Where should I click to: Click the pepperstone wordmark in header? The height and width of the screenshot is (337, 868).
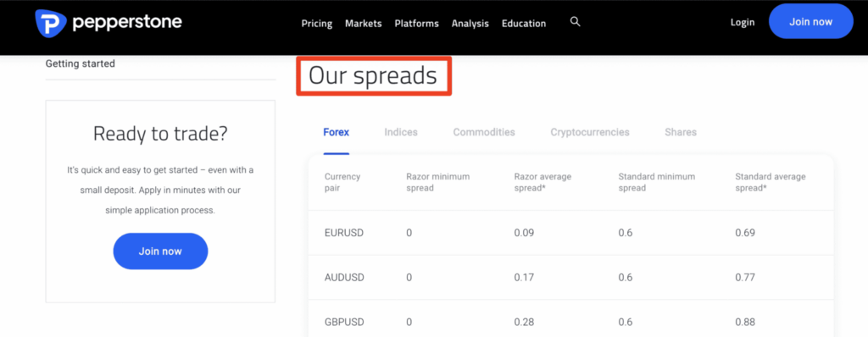[x=127, y=23]
